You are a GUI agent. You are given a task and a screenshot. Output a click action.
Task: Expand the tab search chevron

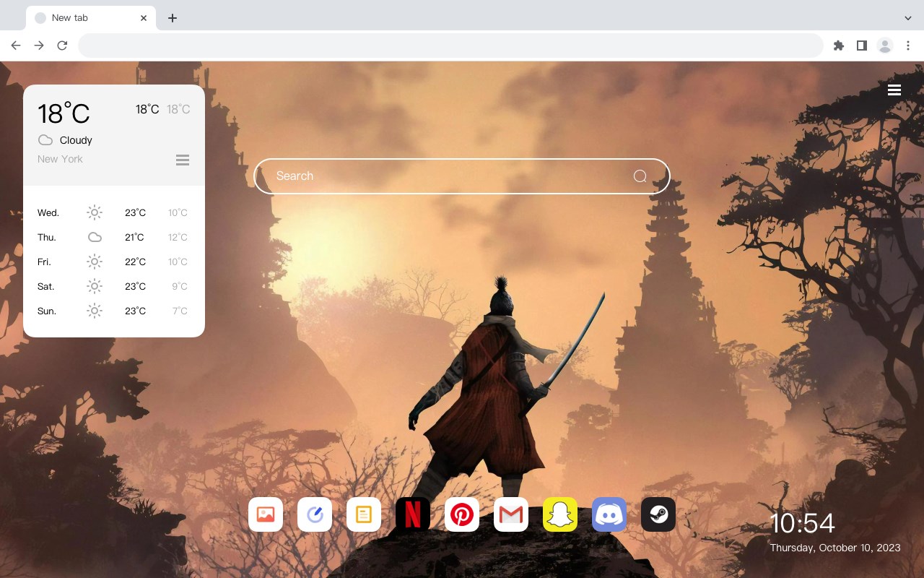click(x=908, y=18)
